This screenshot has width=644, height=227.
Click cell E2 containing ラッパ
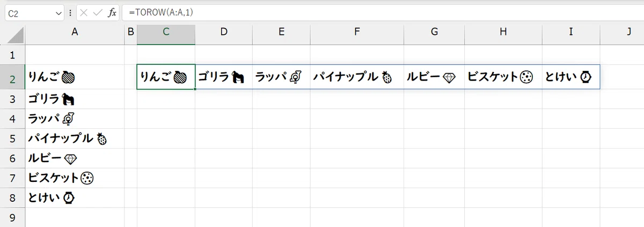click(x=281, y=77)
